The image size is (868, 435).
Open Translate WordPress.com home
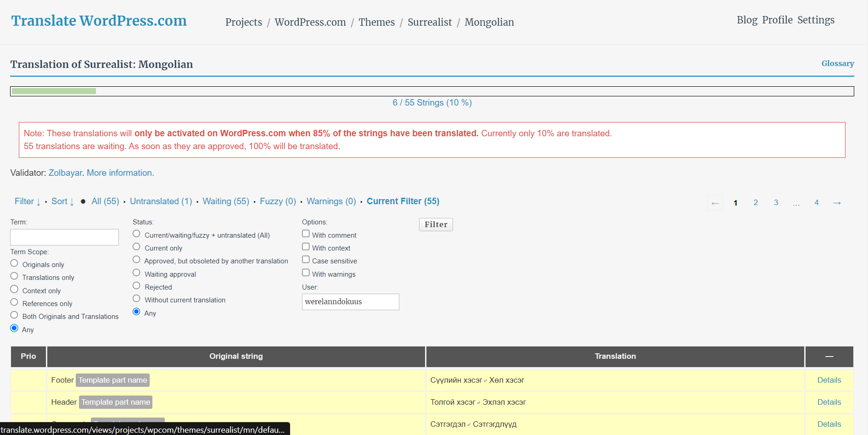point(99,21)
